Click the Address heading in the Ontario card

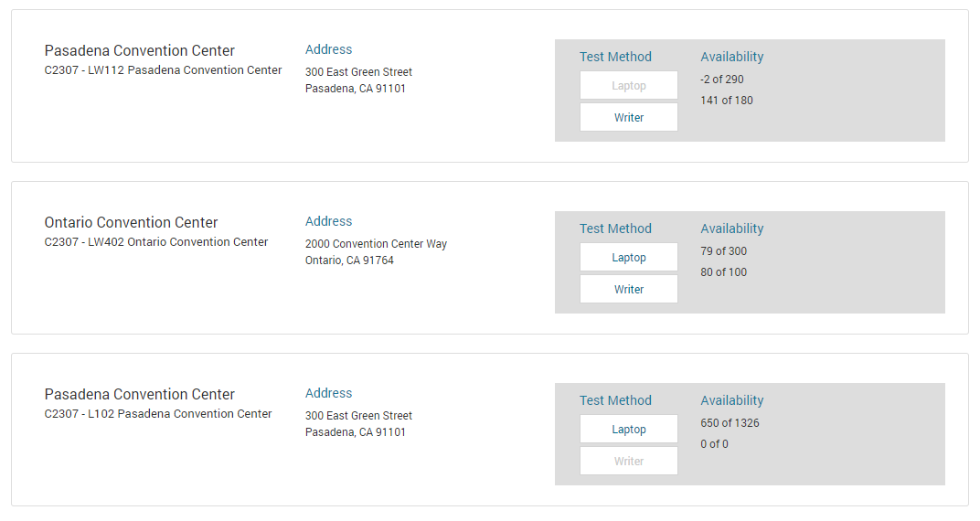pos(328,221)
